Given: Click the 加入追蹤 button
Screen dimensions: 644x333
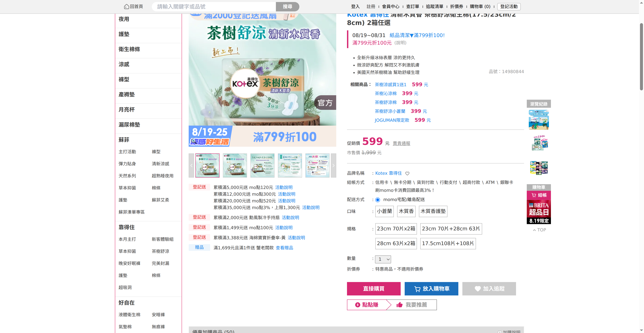Looking at the screenshot, I should point(489,289).
